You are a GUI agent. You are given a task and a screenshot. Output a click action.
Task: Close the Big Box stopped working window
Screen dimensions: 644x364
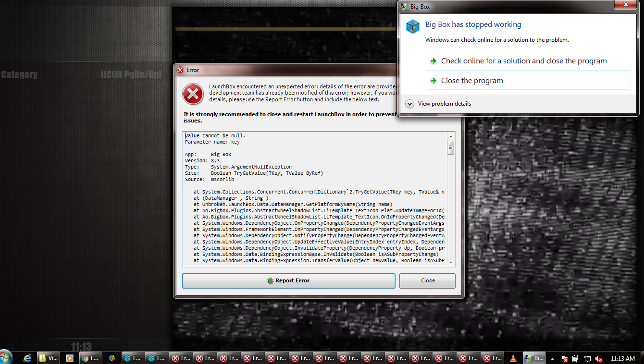pos(625,4)
